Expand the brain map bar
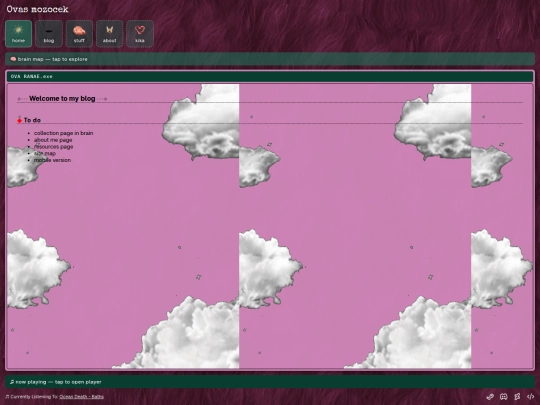The image size is (540, 405). tap(270, 59)
